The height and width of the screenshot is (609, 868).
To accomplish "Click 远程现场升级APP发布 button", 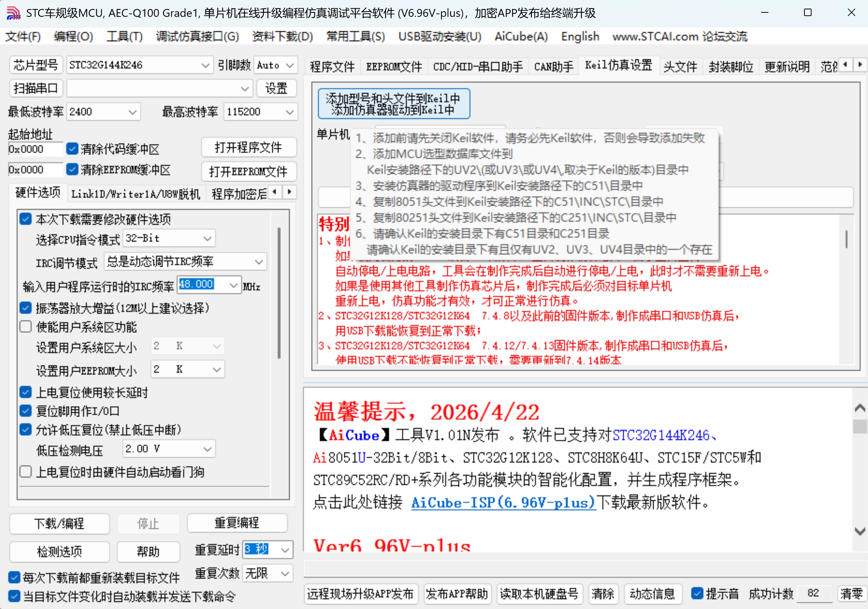I will point(361,594).
